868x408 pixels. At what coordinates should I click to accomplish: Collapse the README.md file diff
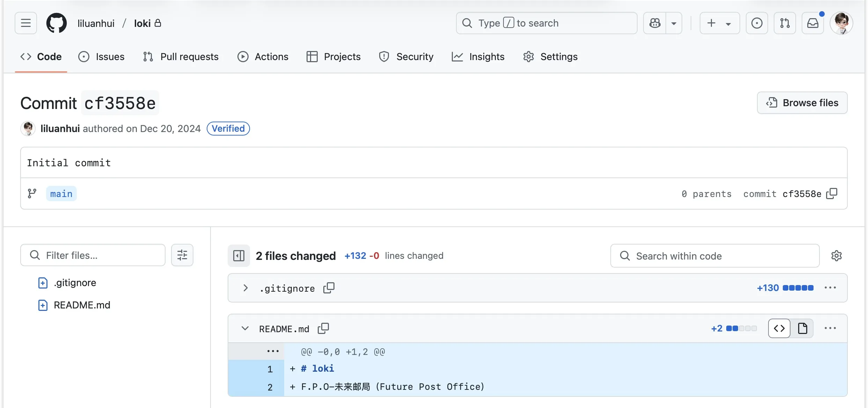245,328
